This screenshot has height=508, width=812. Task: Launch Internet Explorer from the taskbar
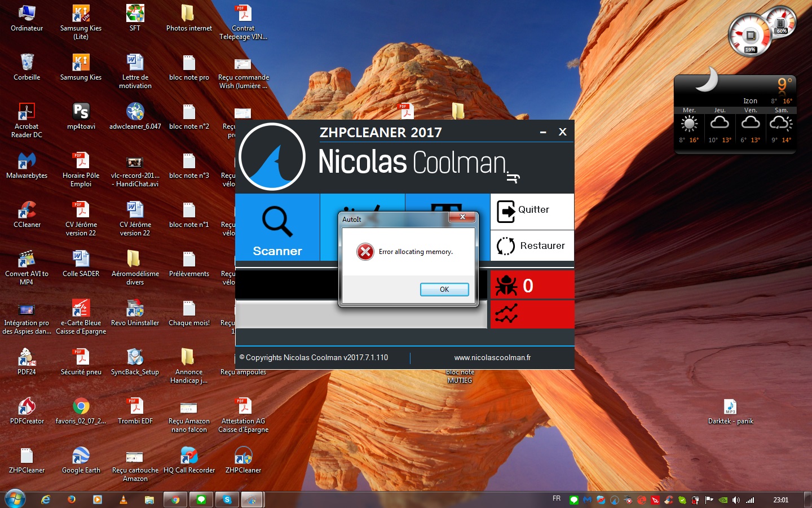pos(46,500)
